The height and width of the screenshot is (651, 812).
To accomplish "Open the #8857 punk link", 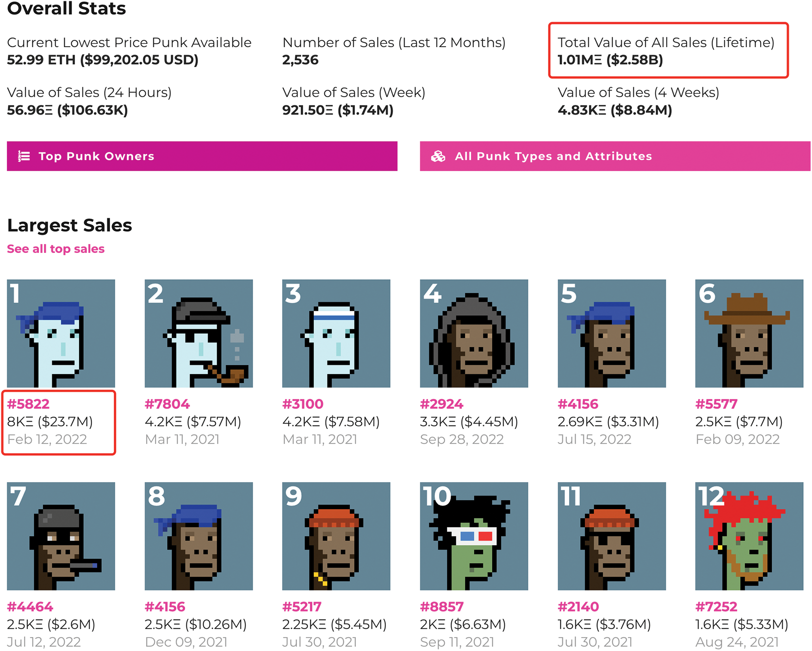I will pos(441,607).
